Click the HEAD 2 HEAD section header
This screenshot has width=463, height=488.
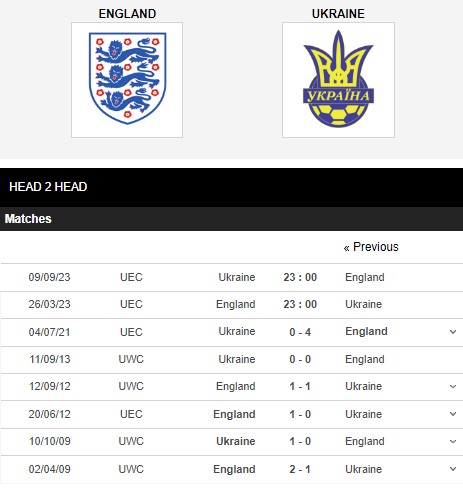(48, 187)
